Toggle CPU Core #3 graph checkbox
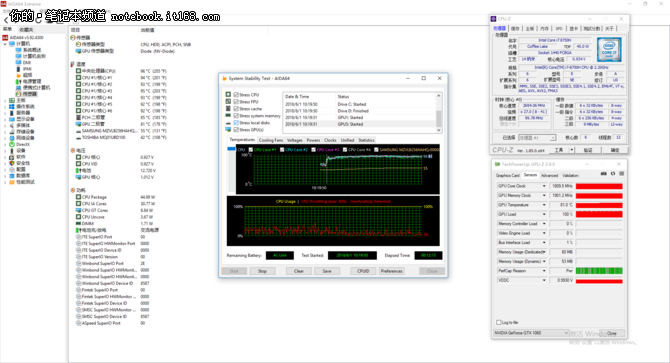 (314, 149)
